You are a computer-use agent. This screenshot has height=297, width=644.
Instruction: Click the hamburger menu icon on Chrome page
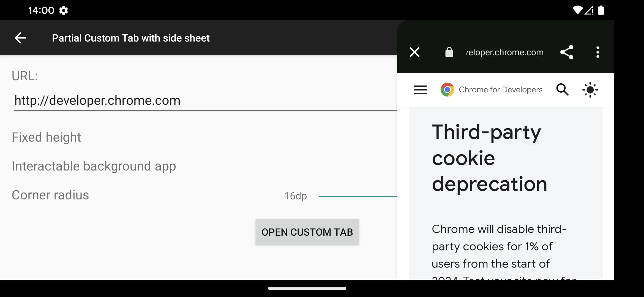[420, 89]
